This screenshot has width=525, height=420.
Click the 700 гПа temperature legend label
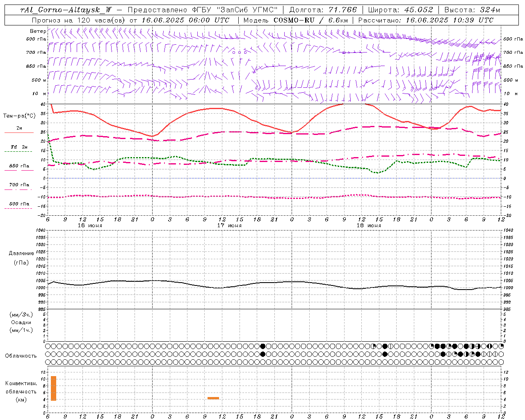pyautogui.click(x=19, y=185)
